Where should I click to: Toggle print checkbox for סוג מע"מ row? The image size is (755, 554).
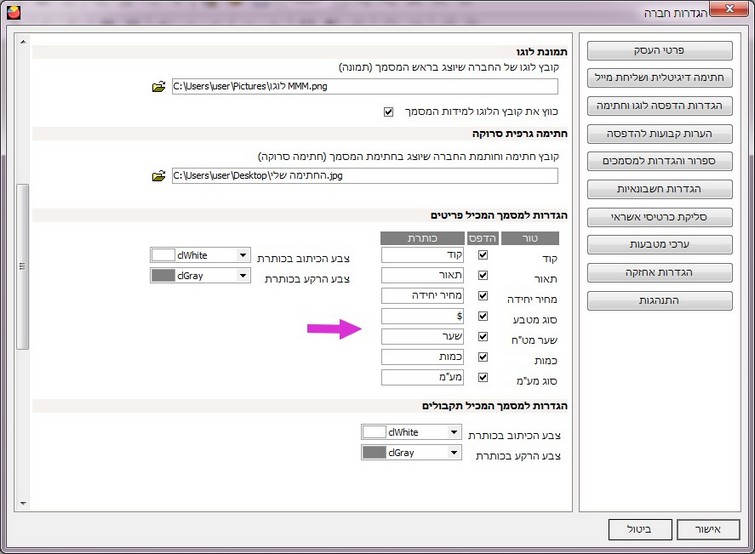point(483,377)
